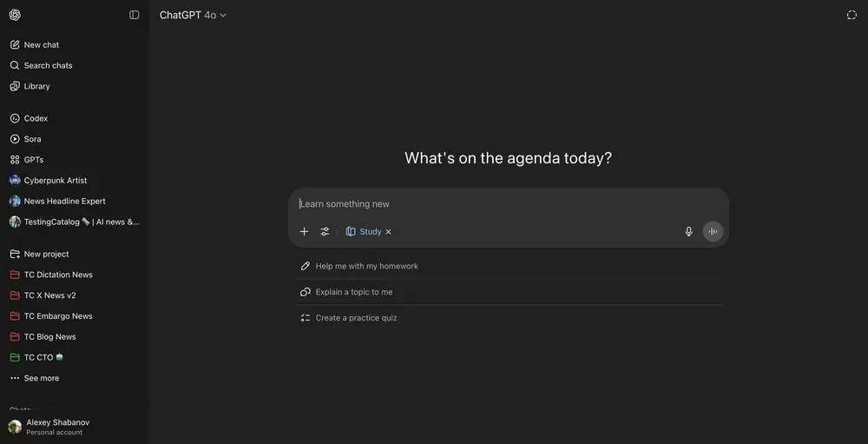Open Search chats in the sidebar

[x=48, y=66]
